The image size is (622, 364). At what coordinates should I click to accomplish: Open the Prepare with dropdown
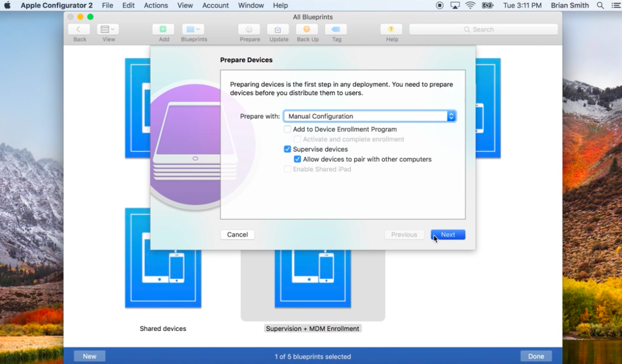(370, 116)
